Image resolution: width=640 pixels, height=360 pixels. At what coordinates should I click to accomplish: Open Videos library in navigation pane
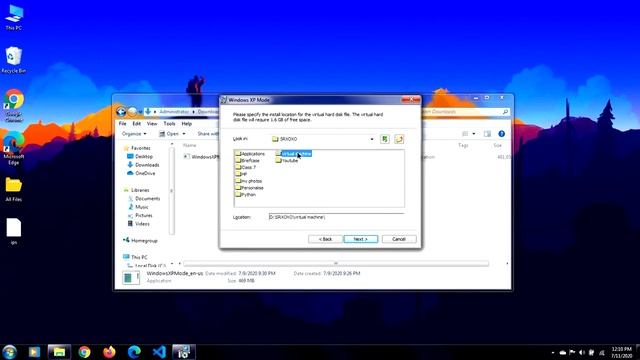tap(139, 224)
